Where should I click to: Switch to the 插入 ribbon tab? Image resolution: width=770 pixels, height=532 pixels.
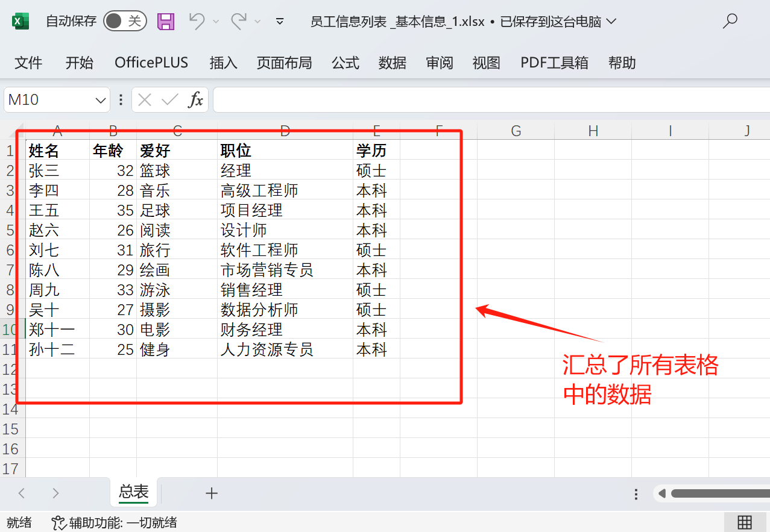[x=223, y=62]
